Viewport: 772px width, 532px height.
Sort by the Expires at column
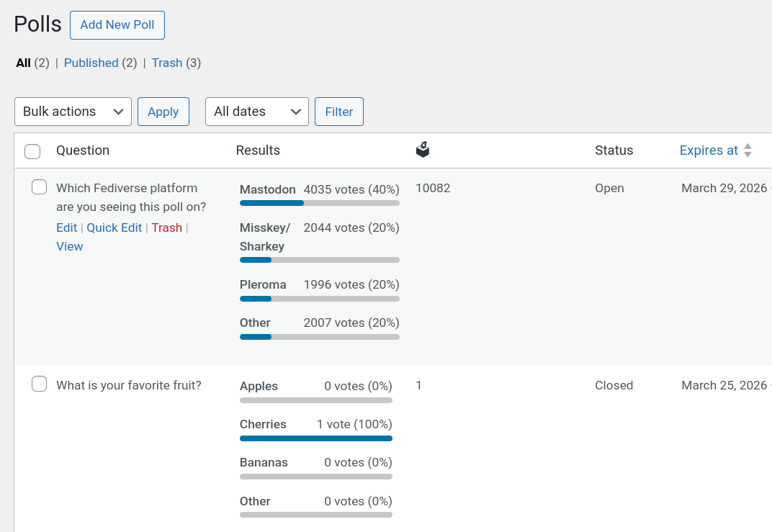click(709, 150)
